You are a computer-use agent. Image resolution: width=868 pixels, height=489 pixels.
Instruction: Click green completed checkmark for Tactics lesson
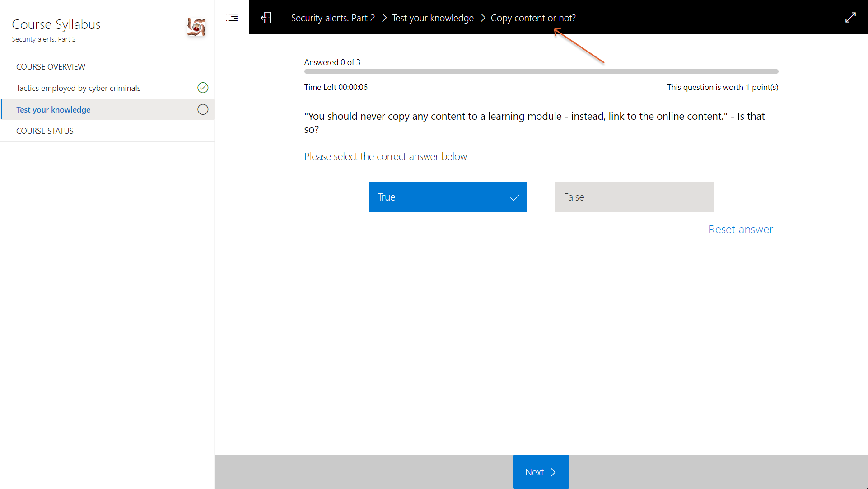coord(203,88)
